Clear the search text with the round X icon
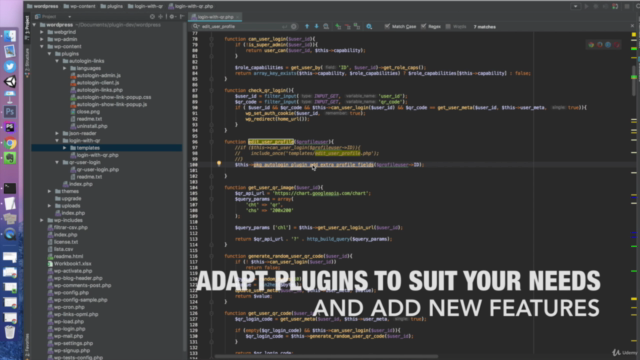The width and height of the screenshot is (640, 360). [294, 27]
